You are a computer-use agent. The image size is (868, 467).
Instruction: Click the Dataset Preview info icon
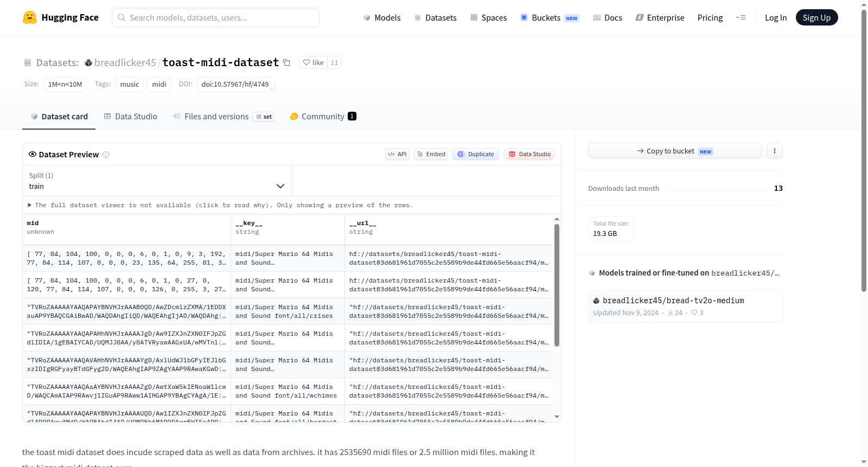[x=106, y=155]
